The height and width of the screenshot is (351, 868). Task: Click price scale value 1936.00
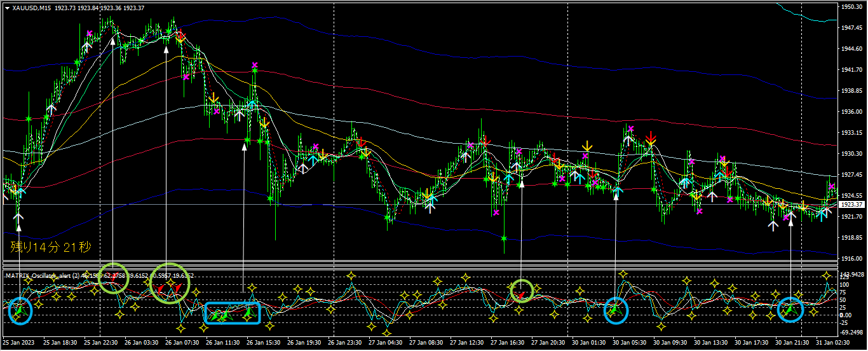(851, 112)
